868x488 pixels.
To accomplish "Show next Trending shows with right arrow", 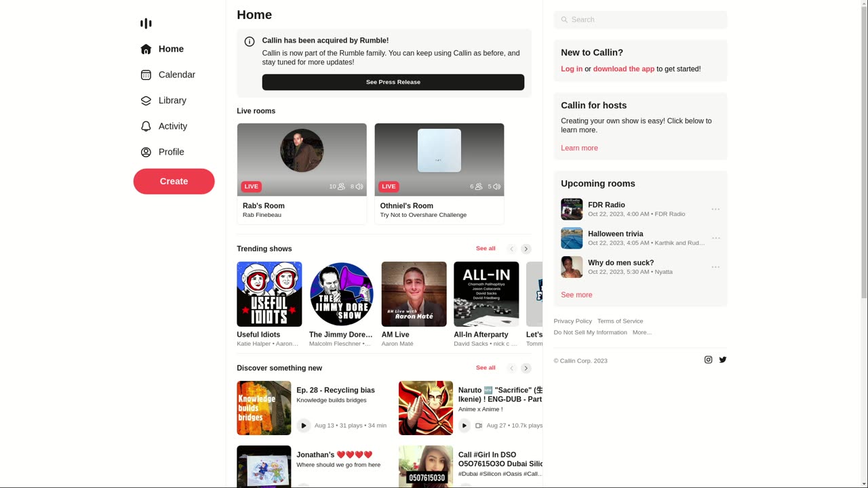I will pos(526,249).
